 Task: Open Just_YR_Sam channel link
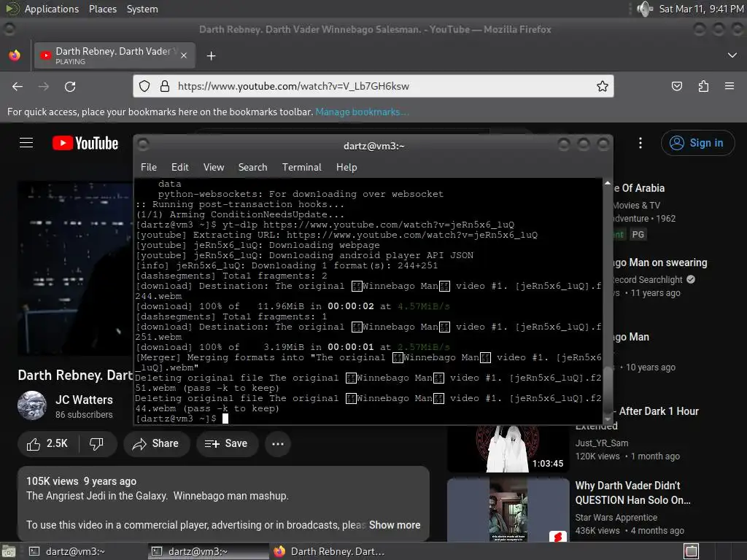tap(602, 443)
